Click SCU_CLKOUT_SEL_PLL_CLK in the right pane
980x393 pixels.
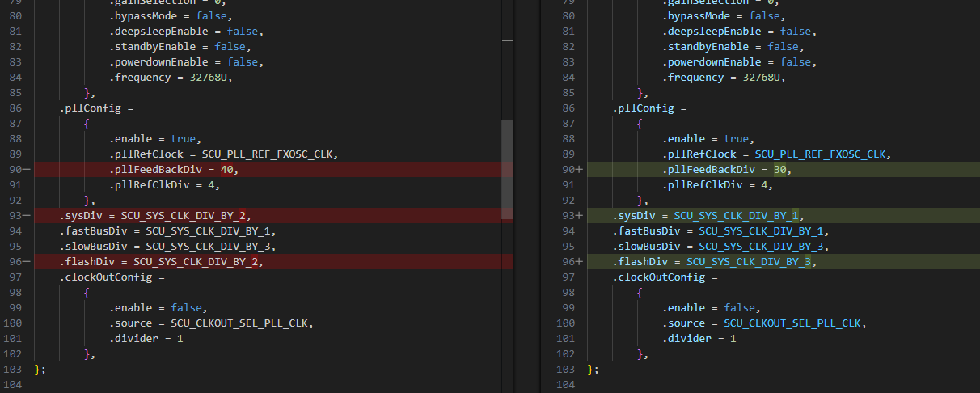click(x=794, y=323)
